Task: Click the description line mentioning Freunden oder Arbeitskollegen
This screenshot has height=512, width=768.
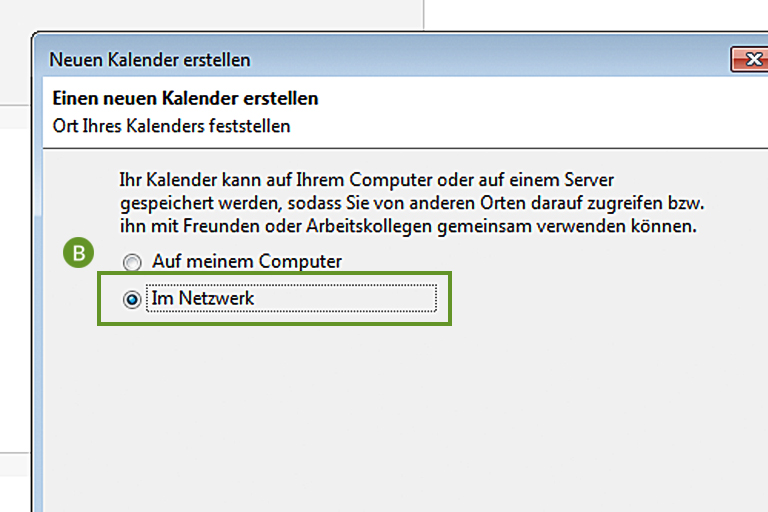Action: [408, 226]
